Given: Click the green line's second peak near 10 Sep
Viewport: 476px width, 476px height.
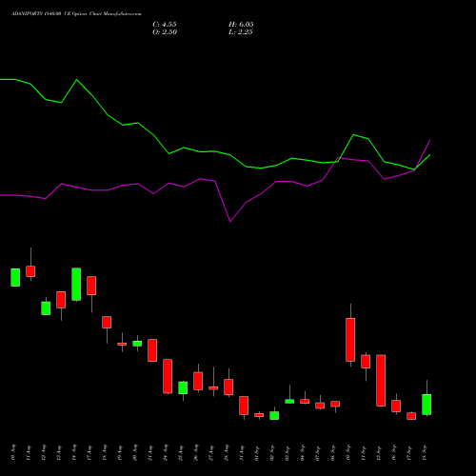Looking at the screenshot, I should coord(353,135).
